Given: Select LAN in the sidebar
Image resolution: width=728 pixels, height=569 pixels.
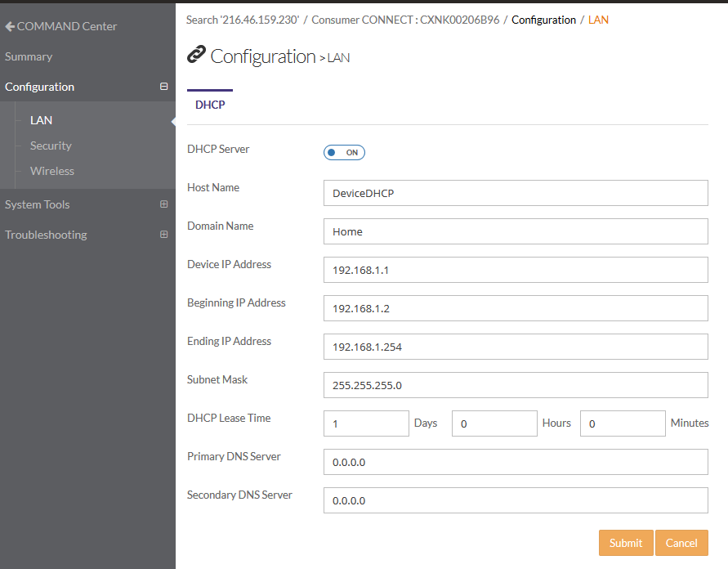Looking at the screenshot, I should coord(41,120).
